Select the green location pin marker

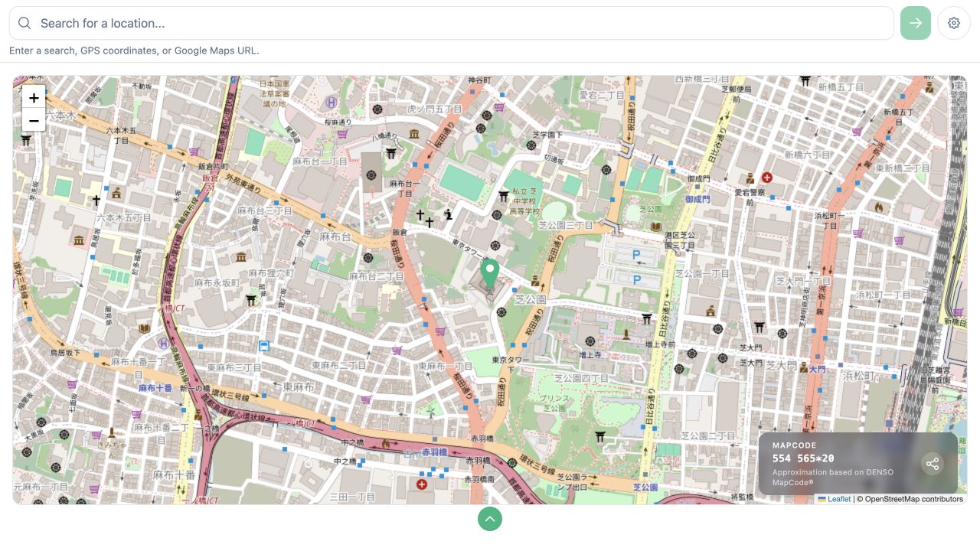pyautogui.click(x=489, y=275)
